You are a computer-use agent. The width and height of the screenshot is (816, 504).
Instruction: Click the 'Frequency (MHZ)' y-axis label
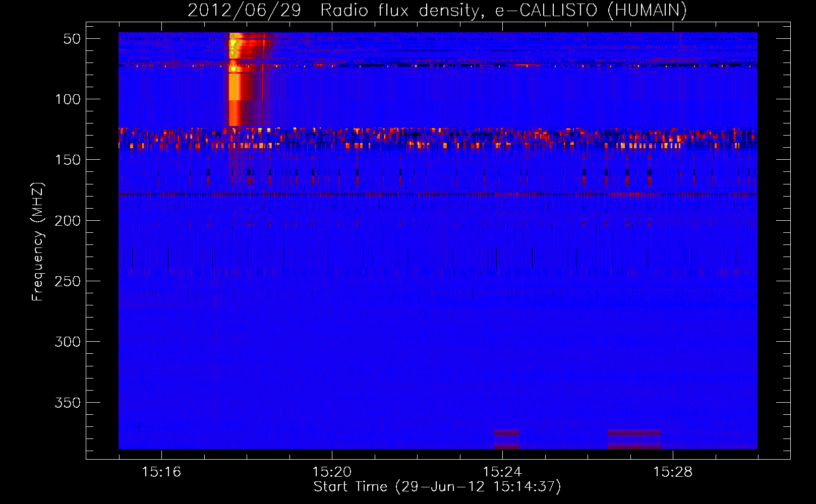coord(38,241)
